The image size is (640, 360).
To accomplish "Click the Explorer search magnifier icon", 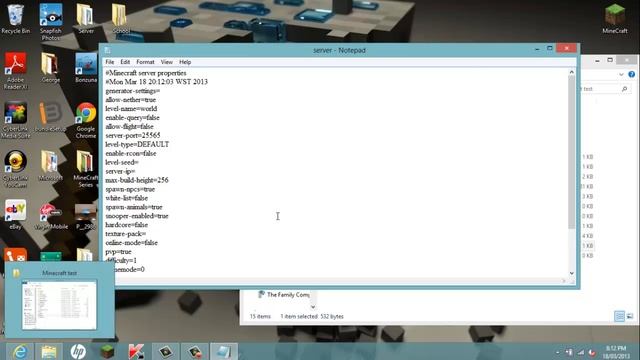I will (624, 89).
